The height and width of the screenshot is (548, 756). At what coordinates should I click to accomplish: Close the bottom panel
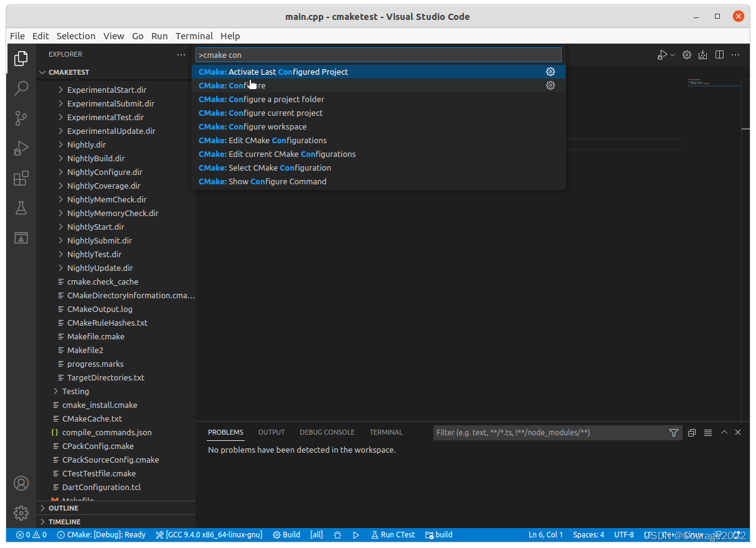click(738, 432)
